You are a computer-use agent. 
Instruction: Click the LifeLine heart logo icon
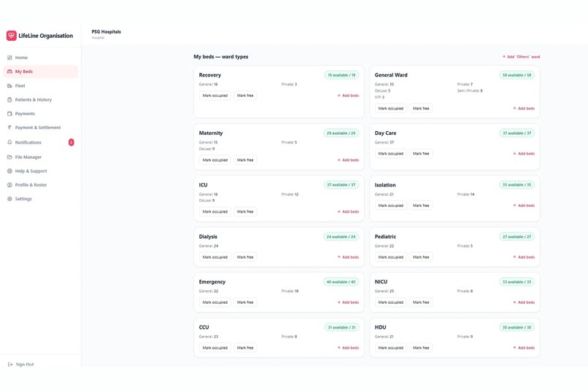coord(11,36)
